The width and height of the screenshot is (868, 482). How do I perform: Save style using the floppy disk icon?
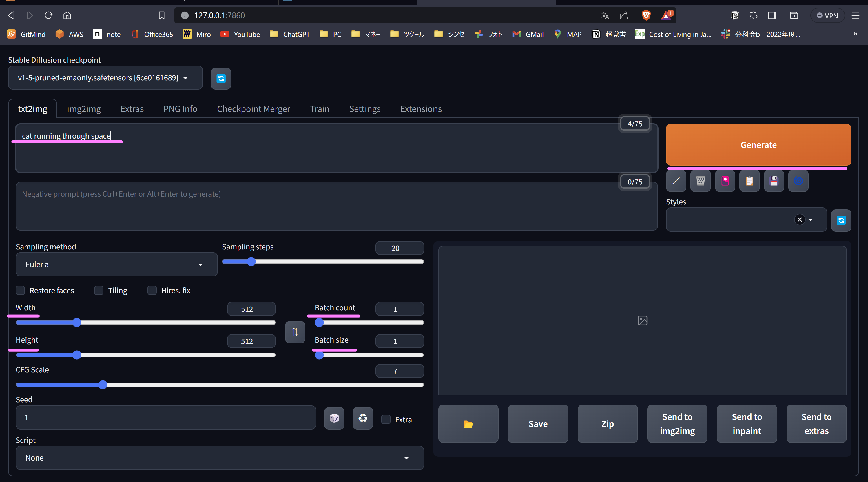click(x=774, y=181)
